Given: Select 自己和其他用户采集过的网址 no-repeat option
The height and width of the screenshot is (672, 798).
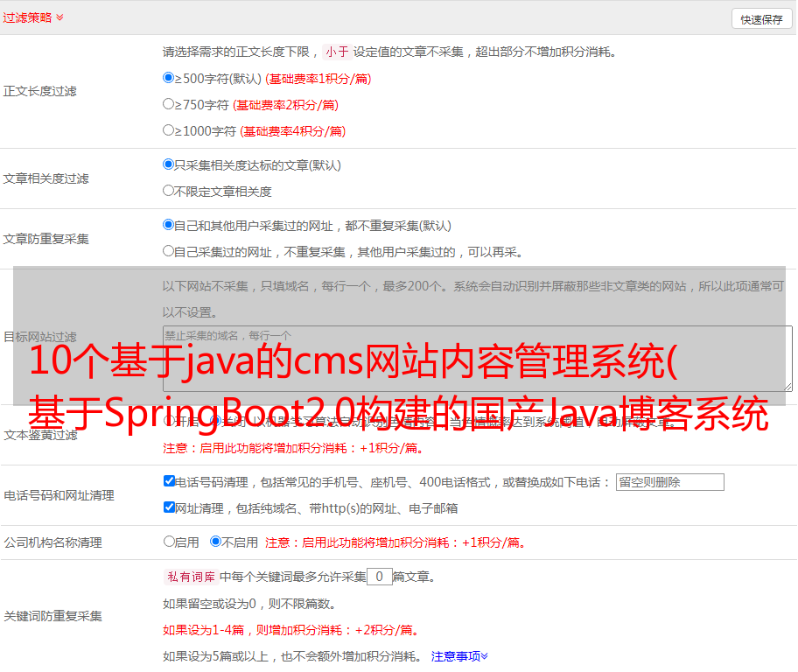Looking at the screenshot, I should click(x=169, y=225).
